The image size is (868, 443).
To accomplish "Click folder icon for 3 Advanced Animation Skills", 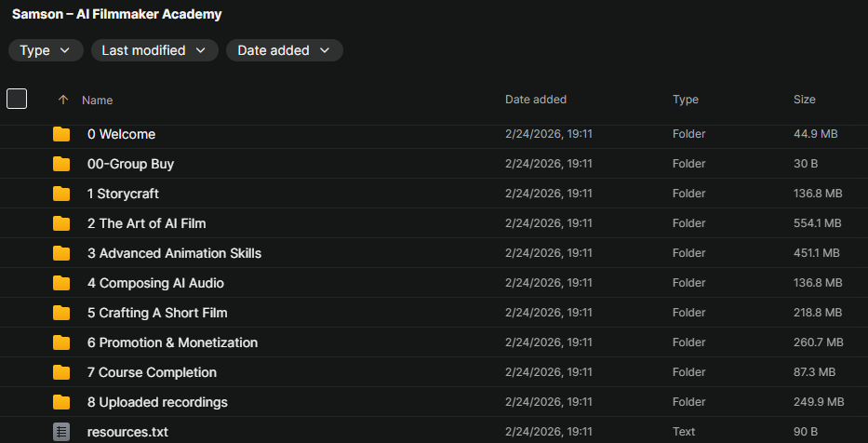I will [61, 253].
